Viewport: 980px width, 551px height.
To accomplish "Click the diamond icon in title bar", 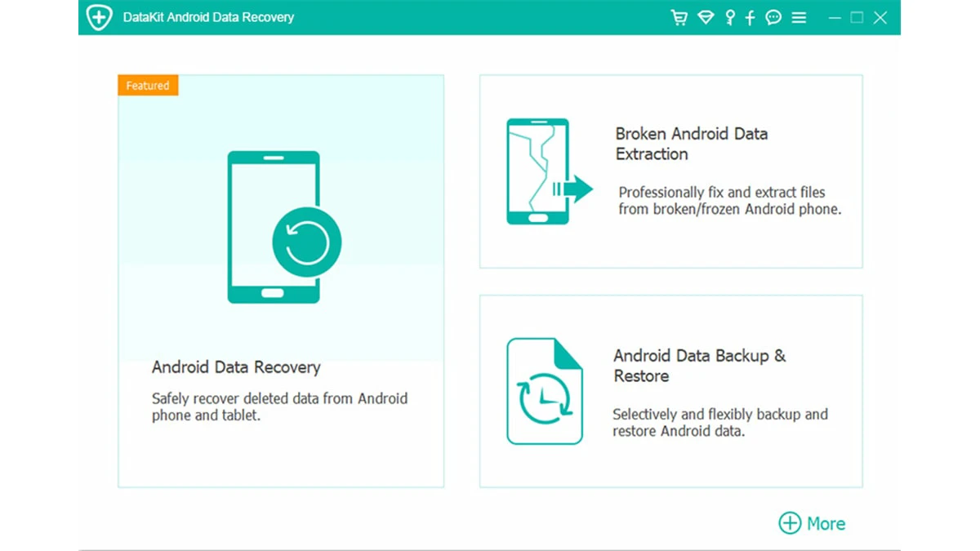I will click(706, 17).
